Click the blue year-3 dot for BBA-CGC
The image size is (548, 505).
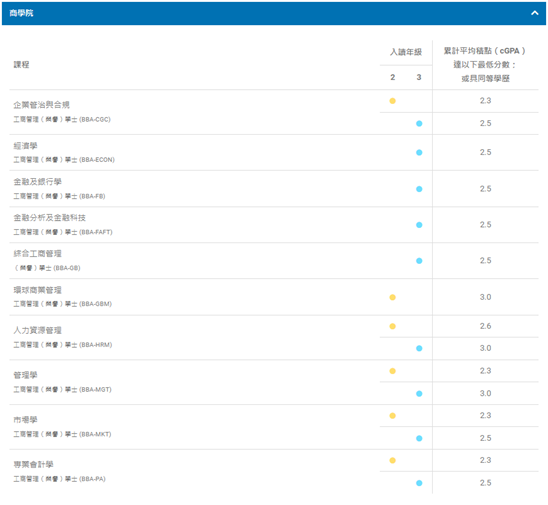[419, 123]
